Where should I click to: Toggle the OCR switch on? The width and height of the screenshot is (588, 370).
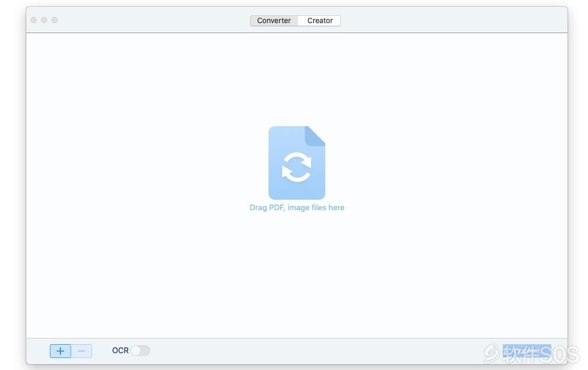(x=141, y=351)
